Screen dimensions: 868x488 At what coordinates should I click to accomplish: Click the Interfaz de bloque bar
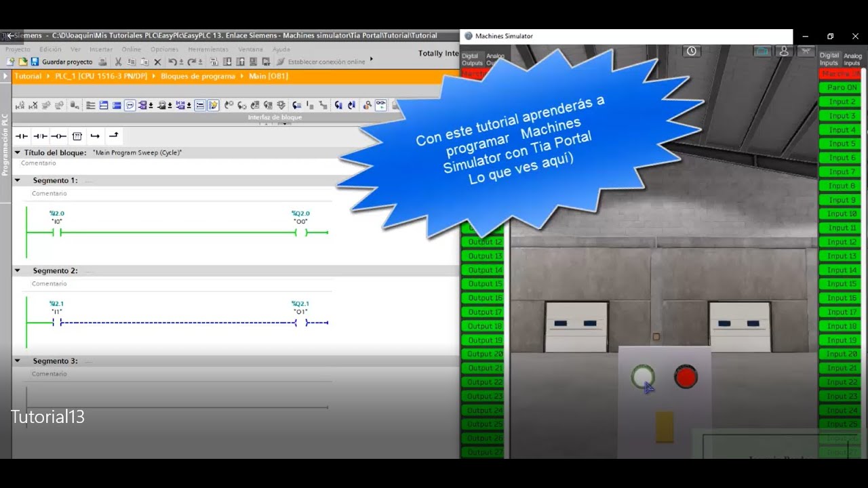(275, 118)
